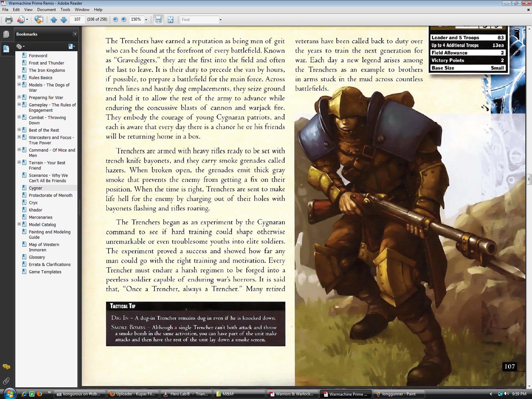
Task: Click the network tray icon
Action: (500, 394)
